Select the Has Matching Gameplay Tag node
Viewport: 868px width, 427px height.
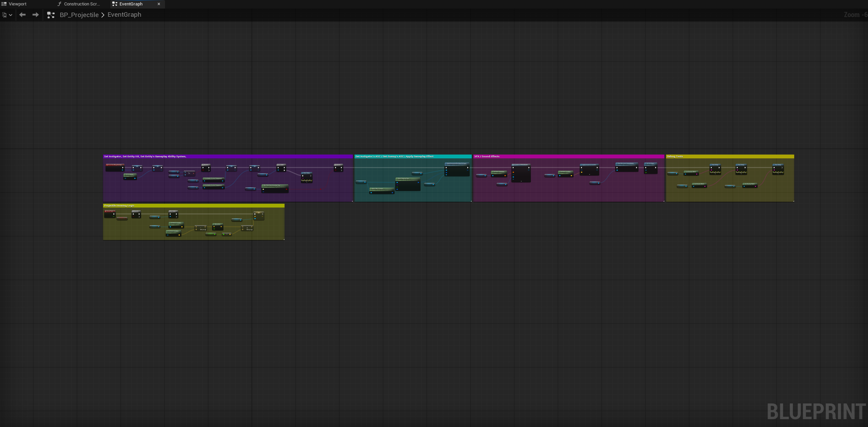tap(275, 188)
